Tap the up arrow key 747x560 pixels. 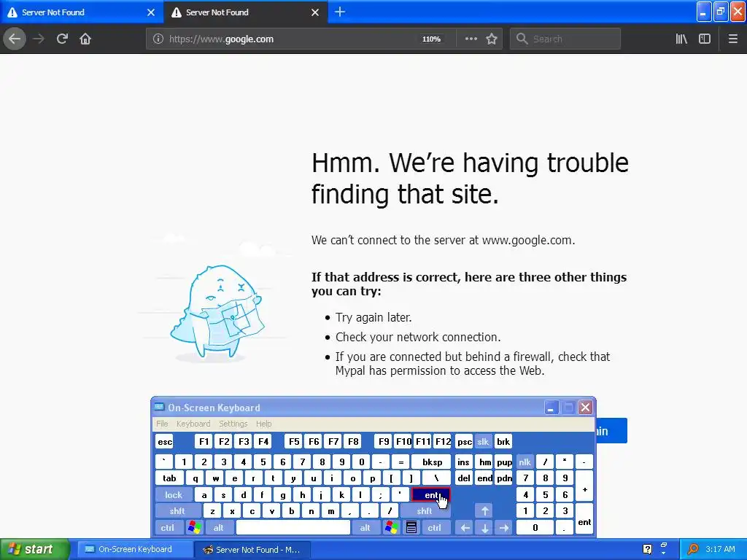click(x=484, y=511)
